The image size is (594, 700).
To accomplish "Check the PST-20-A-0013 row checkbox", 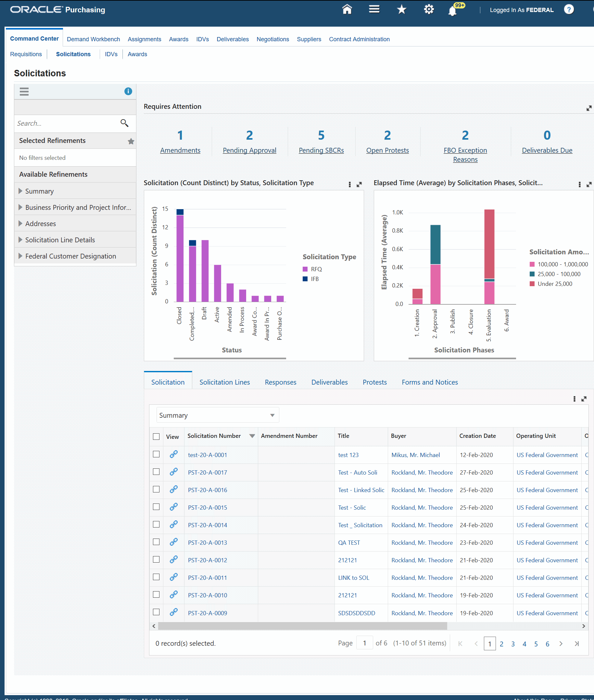I will (156, 542).
